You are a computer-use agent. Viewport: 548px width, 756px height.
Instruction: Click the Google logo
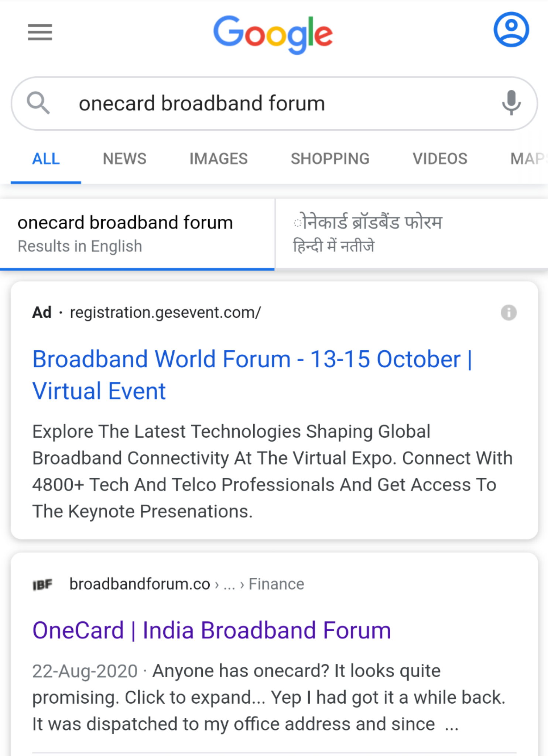pyautogui.click(x=273, y=34)
